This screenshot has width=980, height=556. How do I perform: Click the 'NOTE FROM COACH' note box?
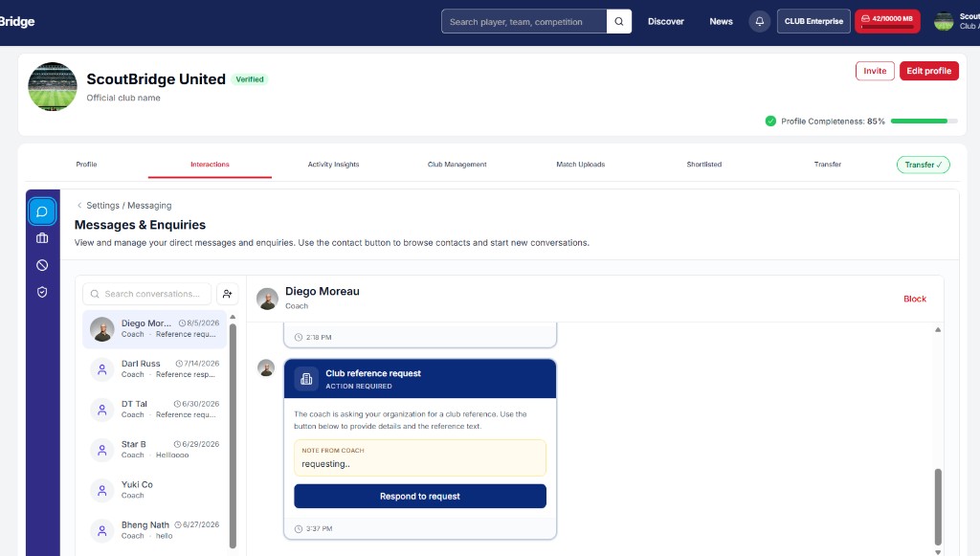420,458
